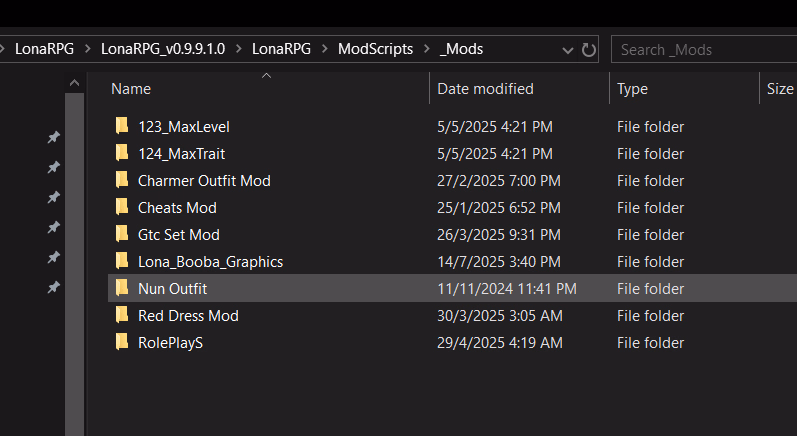Screen dimensions: 797x436
Task: Click the Gtc Set Mod folder icon
Action: (x=122, y=234)
